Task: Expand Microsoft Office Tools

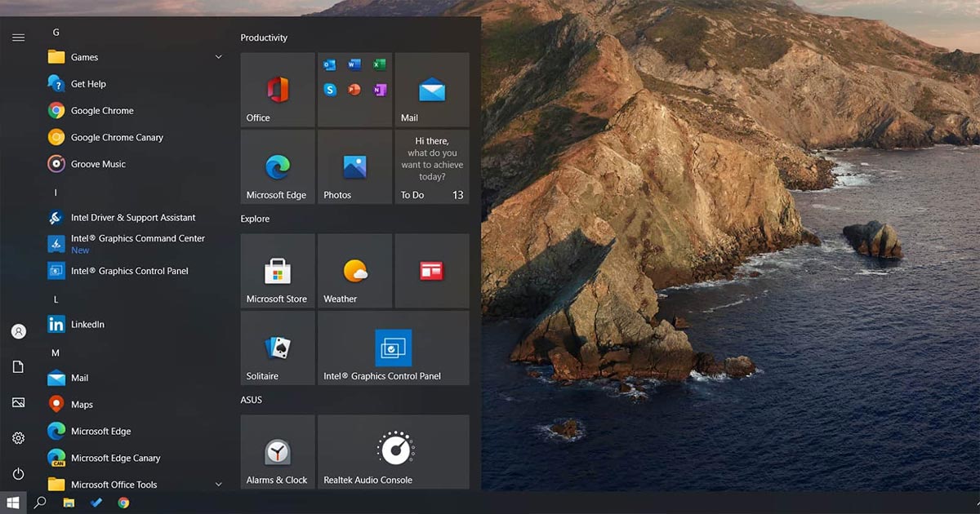Action: point(218,484)
